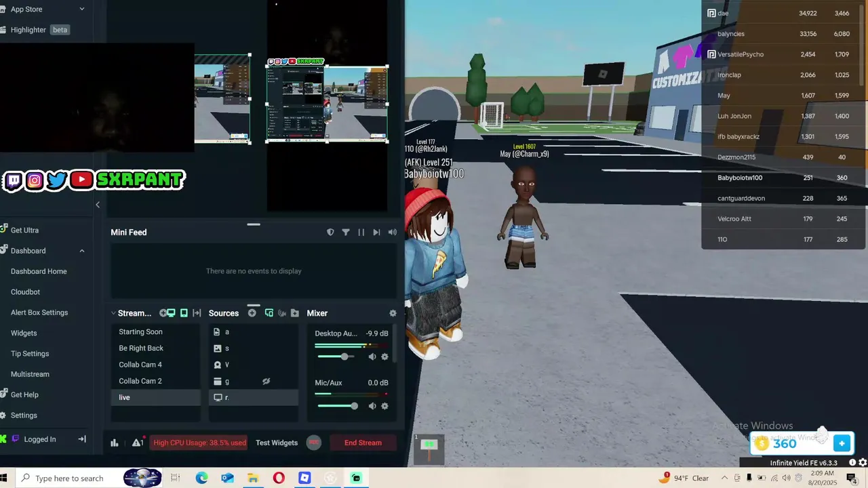Collapse the side navigation arrow
The width and height of the screenshot is (868, 488).
[x=98, y=205]
